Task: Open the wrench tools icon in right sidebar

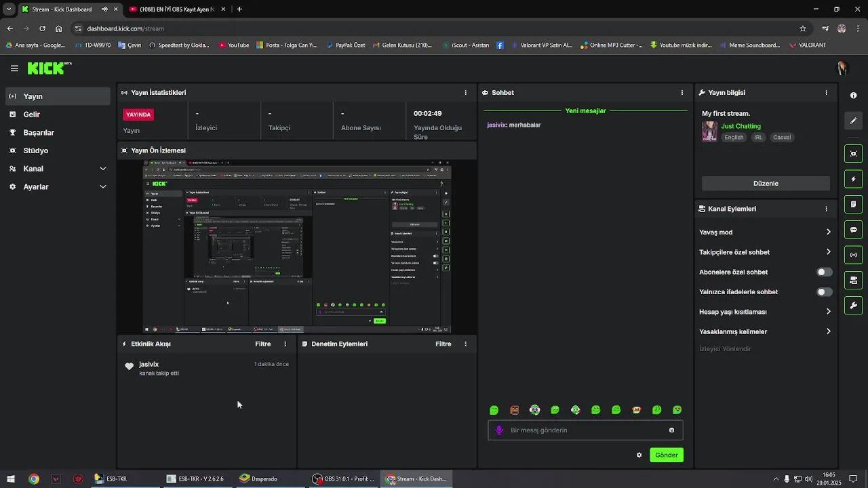Action: tap(853, 306)
